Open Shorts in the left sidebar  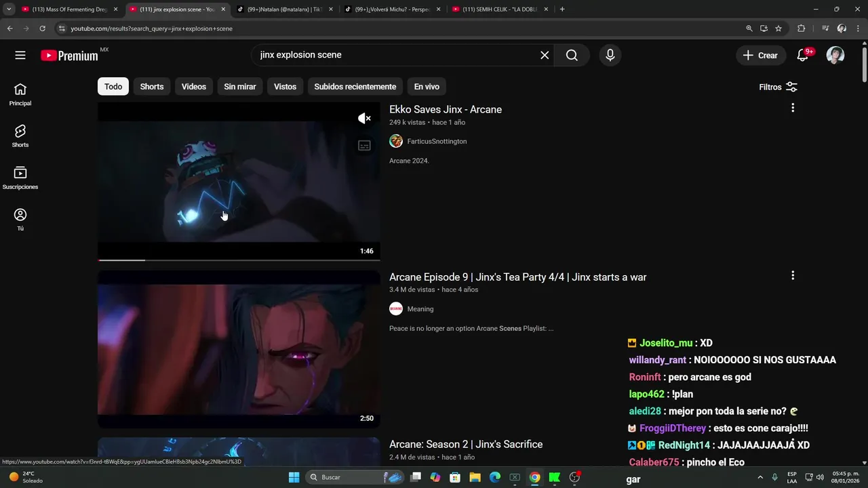click(x=20, y=136)
